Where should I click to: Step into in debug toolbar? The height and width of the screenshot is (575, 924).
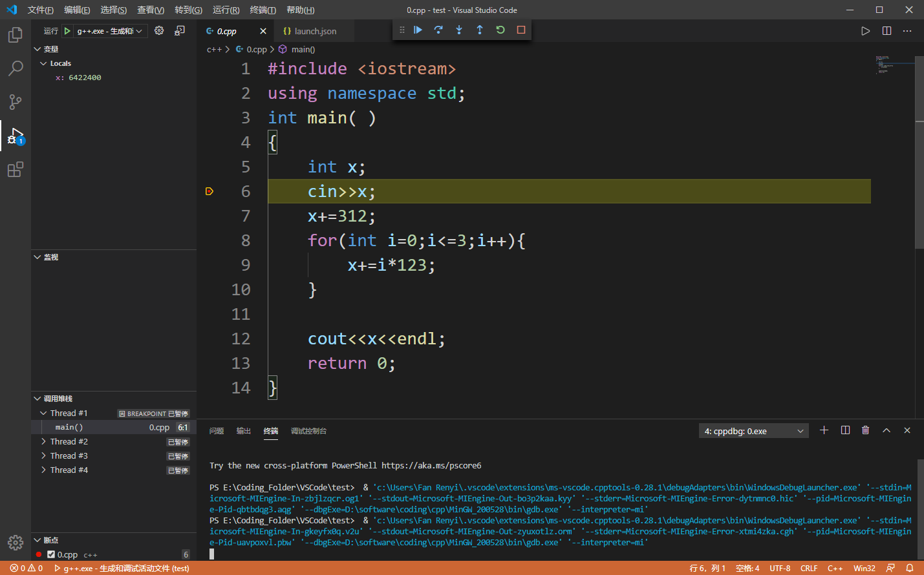coord(459,30)
